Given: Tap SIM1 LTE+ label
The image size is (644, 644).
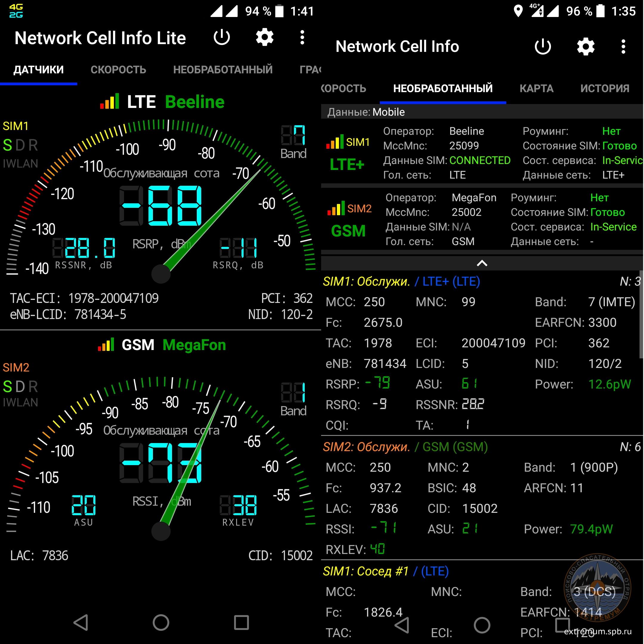Looking at the screenshot, I should point(347,165).
